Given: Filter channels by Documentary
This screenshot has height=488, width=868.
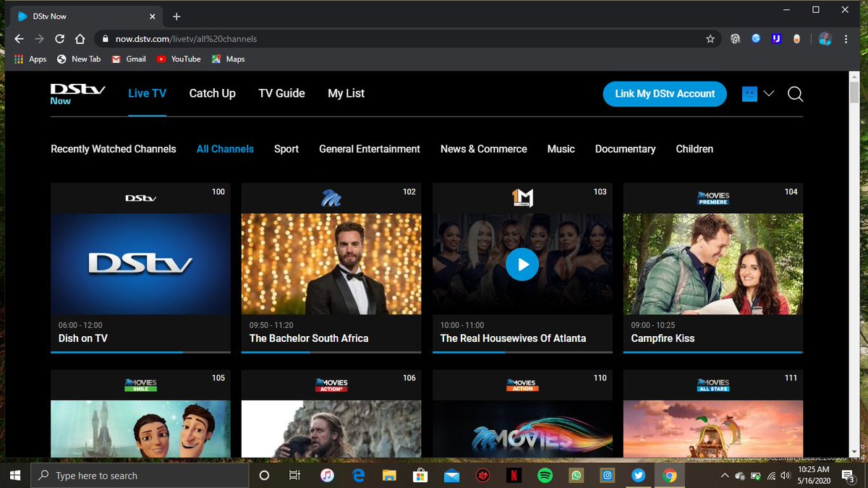Looking at the screenshot, I should coord(625,149).
